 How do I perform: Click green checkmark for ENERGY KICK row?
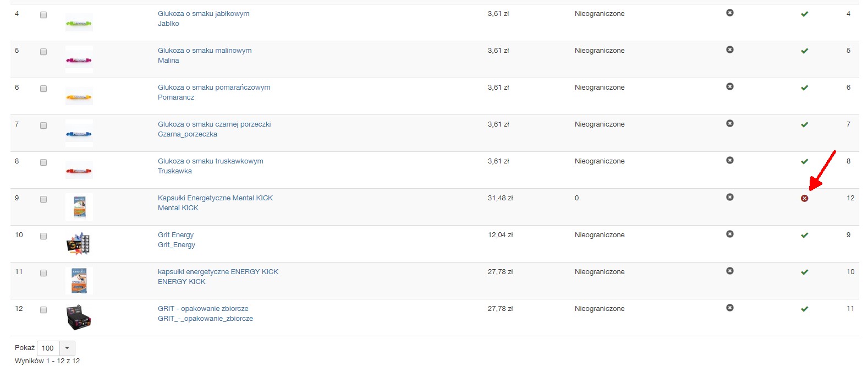[x=804, y=272]
